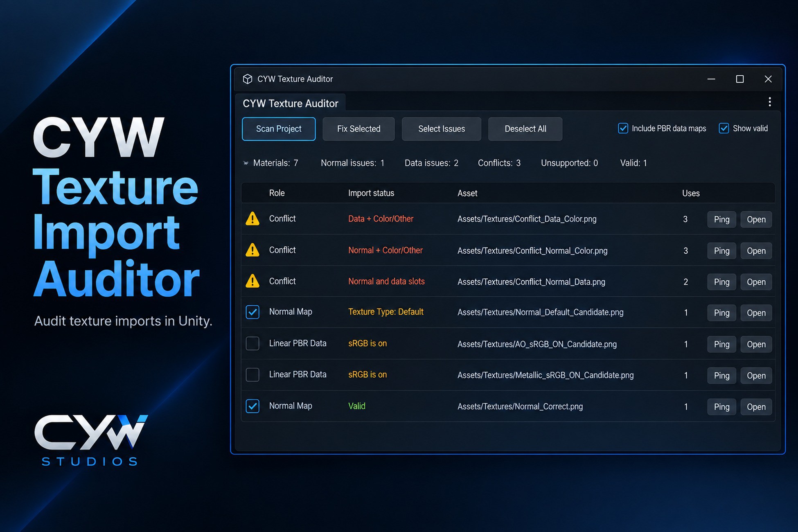Uncheck the Normal_Correct.png row checkbox
The width and height of the screenshot is (798, 532).
pyautogui.click(x=252, y=406)
